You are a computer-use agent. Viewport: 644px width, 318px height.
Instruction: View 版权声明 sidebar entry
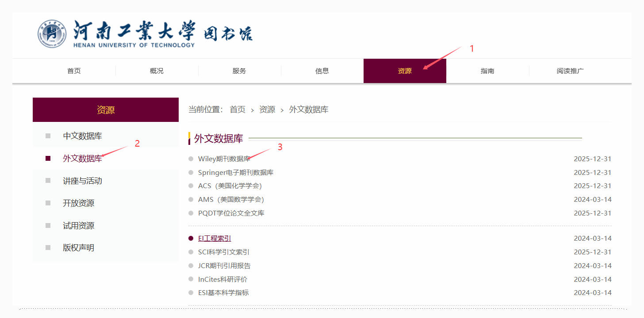[78, 248]
